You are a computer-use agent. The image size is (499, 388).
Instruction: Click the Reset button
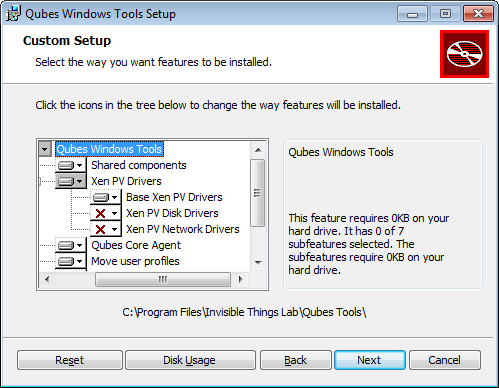pos(70,360)
